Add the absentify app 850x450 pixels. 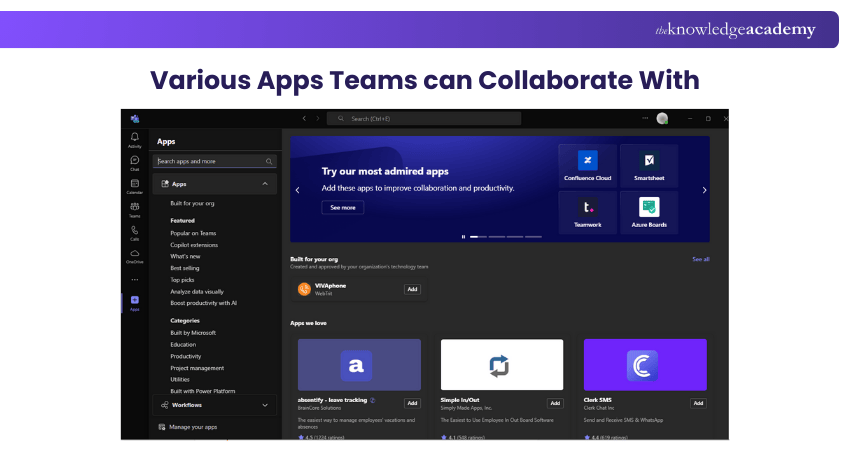point(412,403)
